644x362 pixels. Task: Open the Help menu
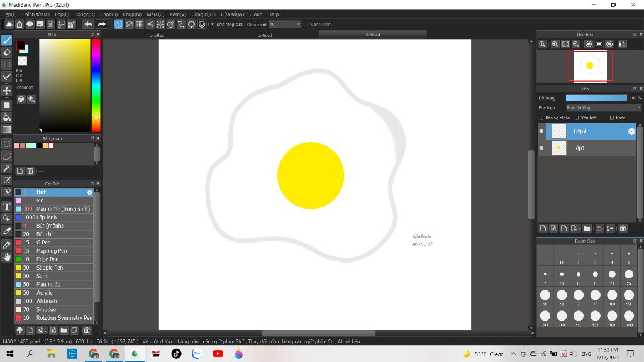click(x=274, y=14)
